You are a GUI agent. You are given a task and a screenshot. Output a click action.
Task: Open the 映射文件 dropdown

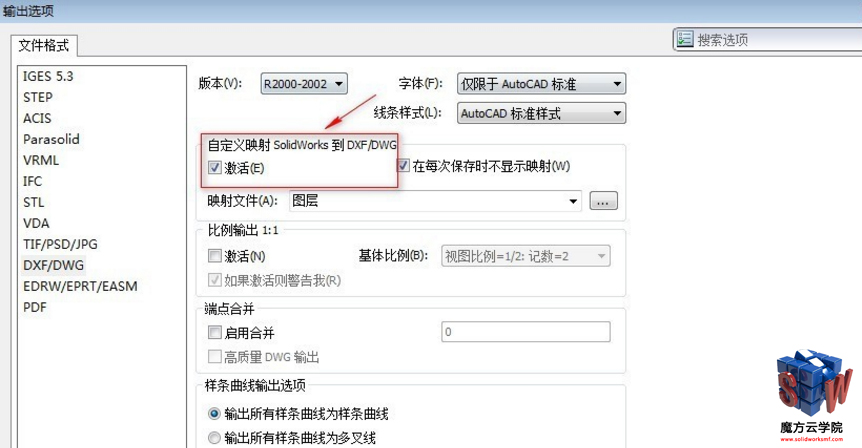tap(435, 201)
